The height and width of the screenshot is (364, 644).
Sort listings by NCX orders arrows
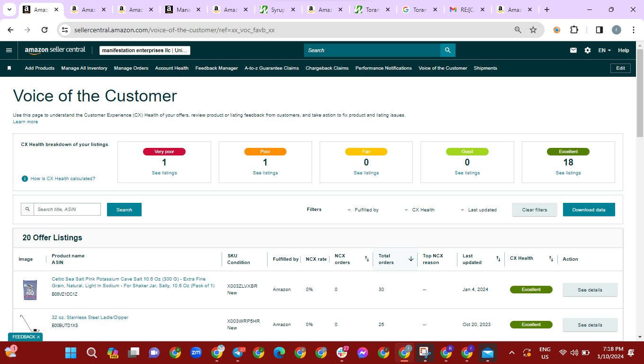pos(367,259)
